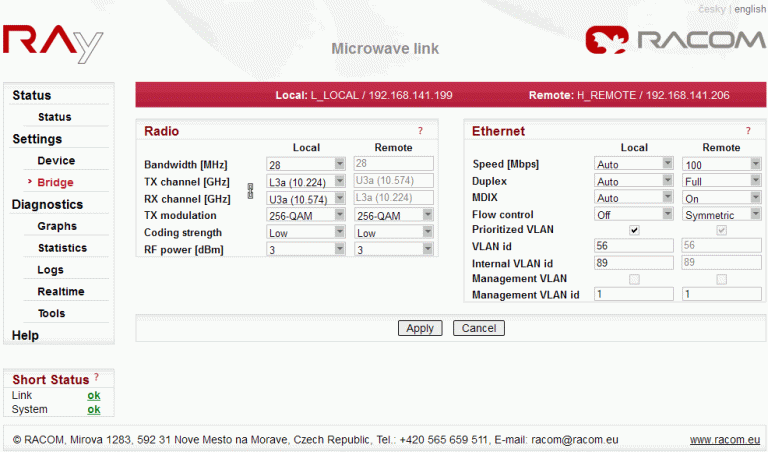Toggle the TX/RX channel link lock icon

250,190
